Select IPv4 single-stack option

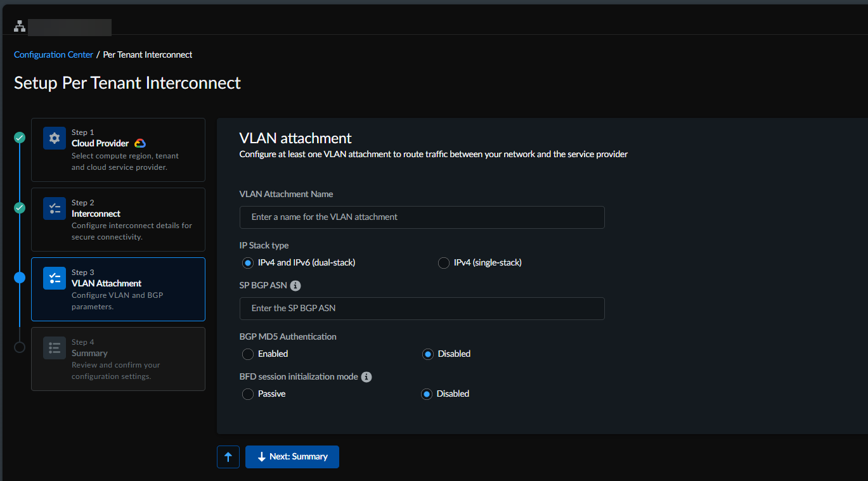[x=444, y=263]
